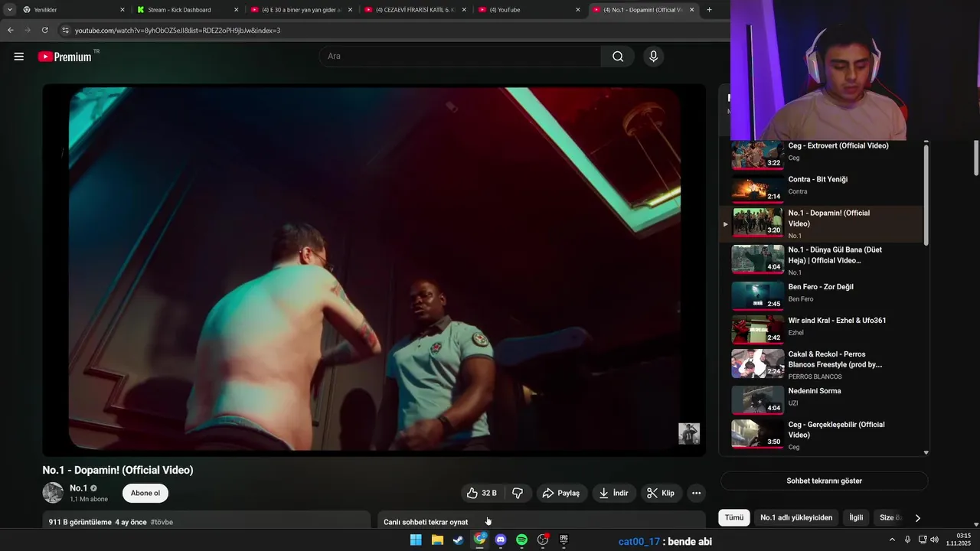The width and height of the screenshot is (980, 551).
Task: Select the No.1 adlı yükleyiciden chip
Action: coord(796,517)
